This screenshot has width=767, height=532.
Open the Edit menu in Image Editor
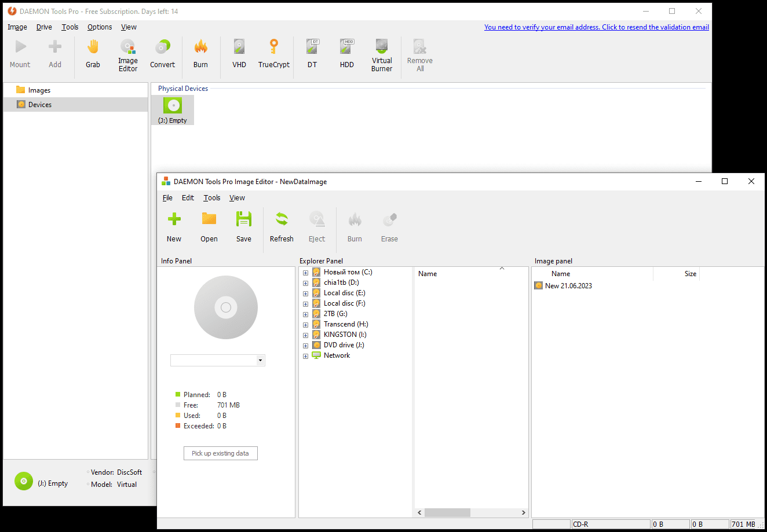[x=188, y=198]
